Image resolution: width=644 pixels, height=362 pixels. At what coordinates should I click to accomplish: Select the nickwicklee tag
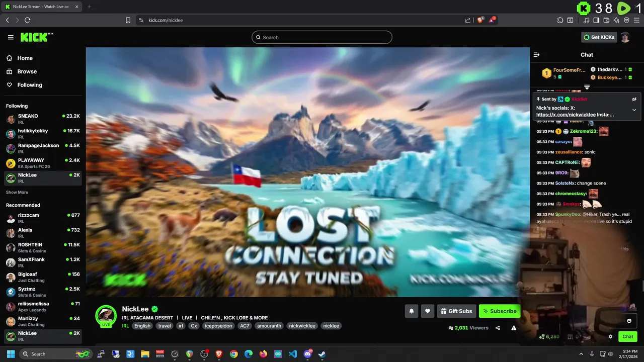(x=302, y=326)
